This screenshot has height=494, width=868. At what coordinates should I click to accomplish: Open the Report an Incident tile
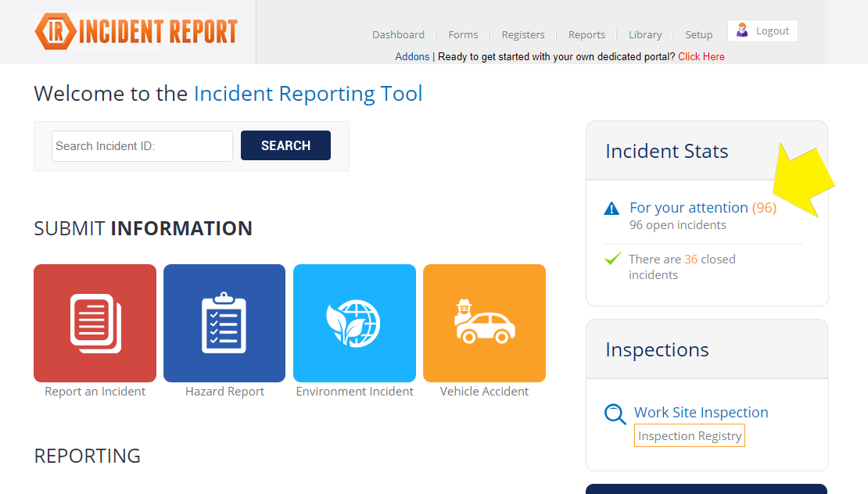click(95, 323)
